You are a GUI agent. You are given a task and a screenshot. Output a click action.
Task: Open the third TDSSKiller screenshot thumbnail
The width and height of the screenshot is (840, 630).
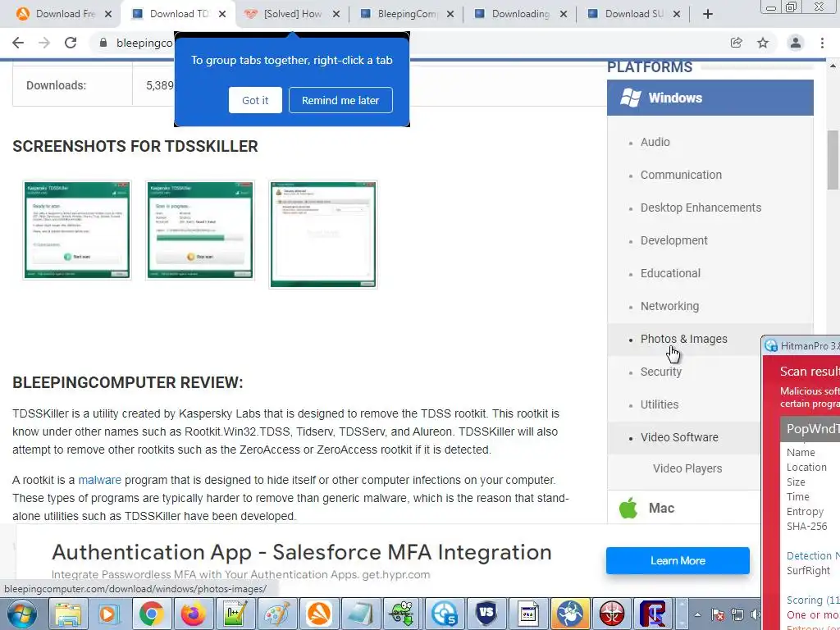point(323,235)
